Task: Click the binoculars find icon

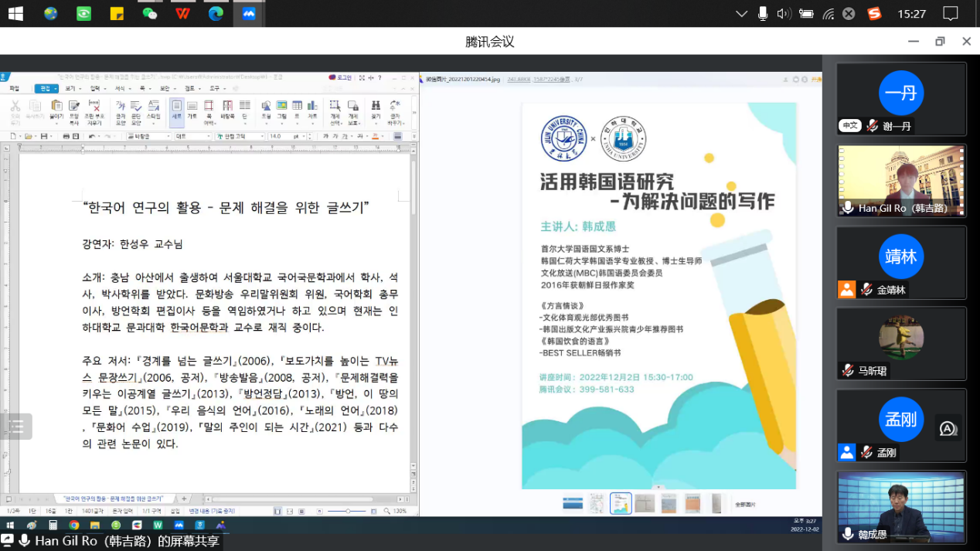Action: coord(376,106)
